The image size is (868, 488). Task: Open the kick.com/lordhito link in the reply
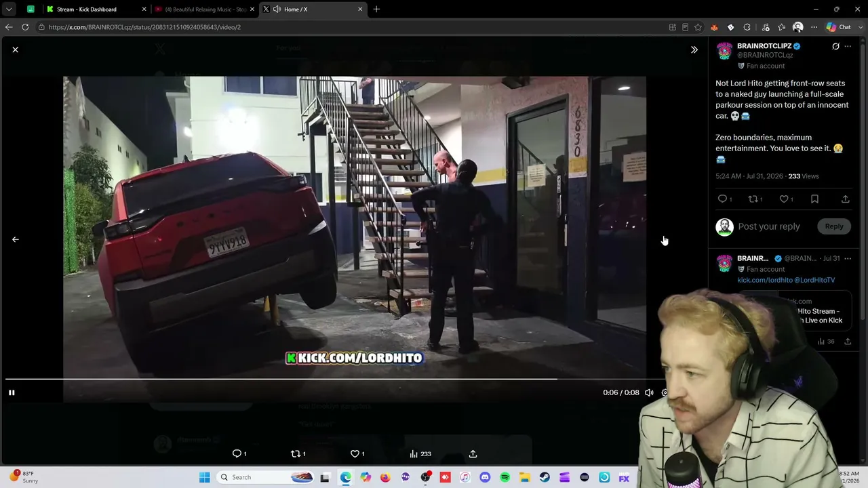[765, 280]
